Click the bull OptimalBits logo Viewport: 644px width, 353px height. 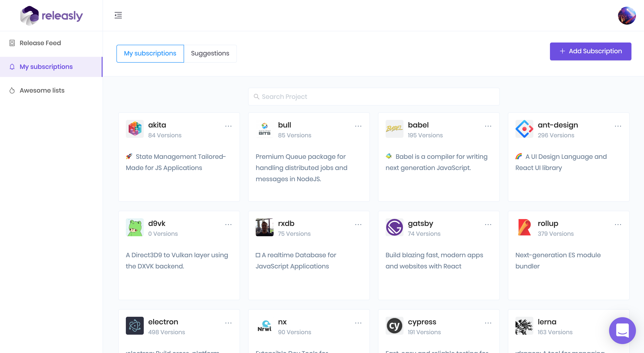pos(264,129)
